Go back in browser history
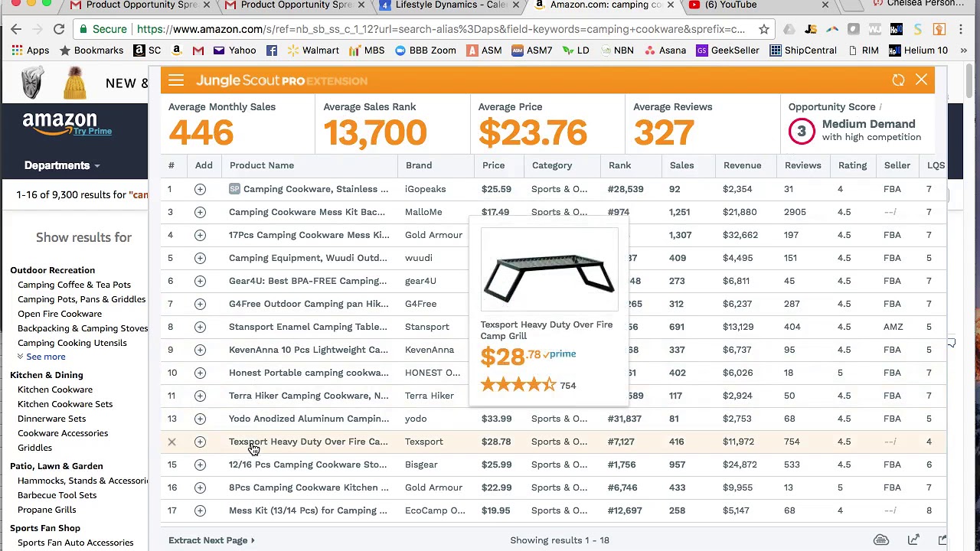 point(16,29)
